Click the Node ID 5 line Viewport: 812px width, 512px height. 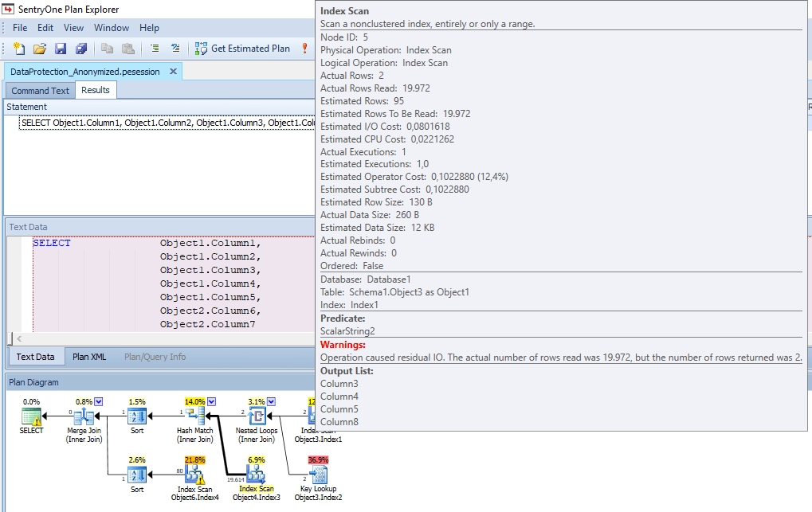point(344,37)
